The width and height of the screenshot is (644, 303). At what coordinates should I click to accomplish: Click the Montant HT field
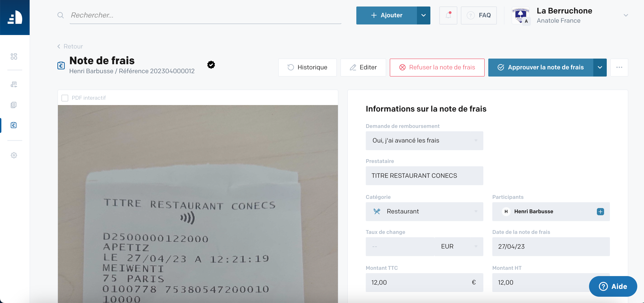pyautogui.click(x=551, y=283)
